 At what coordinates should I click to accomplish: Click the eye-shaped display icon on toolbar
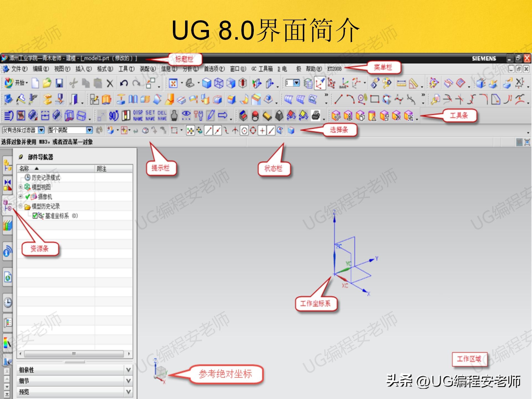click(x=186, y=116)
